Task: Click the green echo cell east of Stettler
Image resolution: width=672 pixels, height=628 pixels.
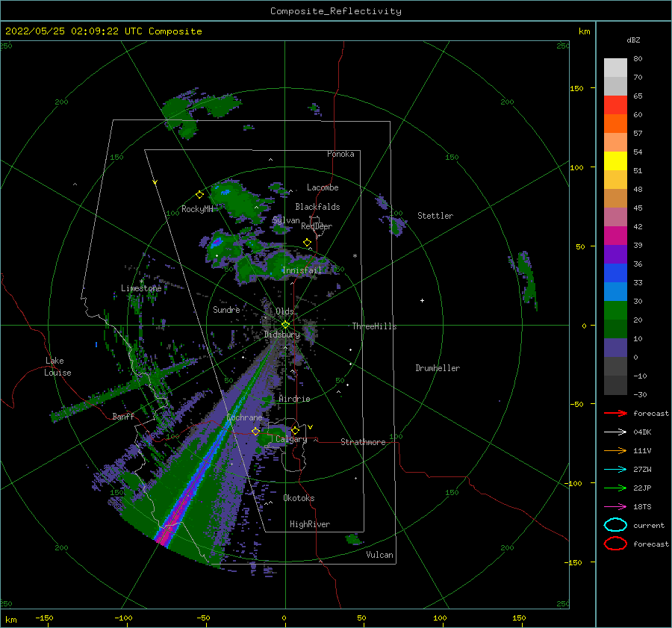Action: point(526,279)
